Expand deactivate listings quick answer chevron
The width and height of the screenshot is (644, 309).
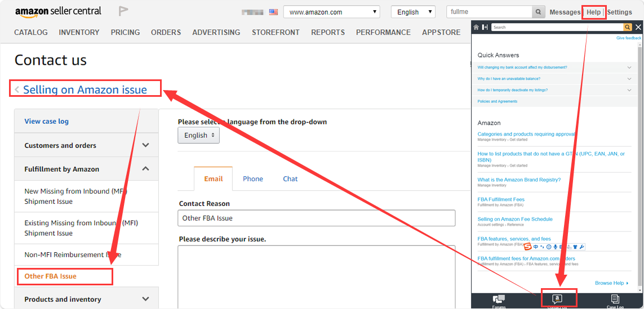pos(629,90)
